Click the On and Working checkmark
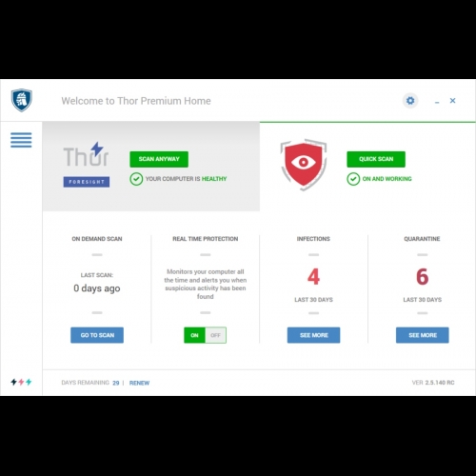The height and width of the screenshot is (476, 476). point(353,179)
